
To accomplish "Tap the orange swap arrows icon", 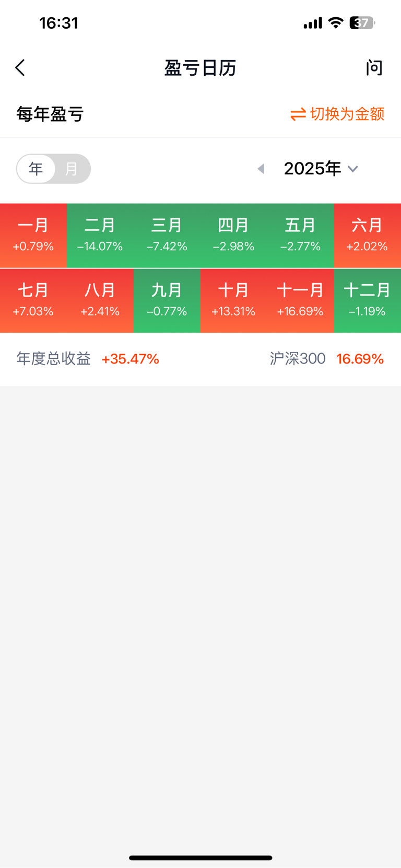I will 298,114.
